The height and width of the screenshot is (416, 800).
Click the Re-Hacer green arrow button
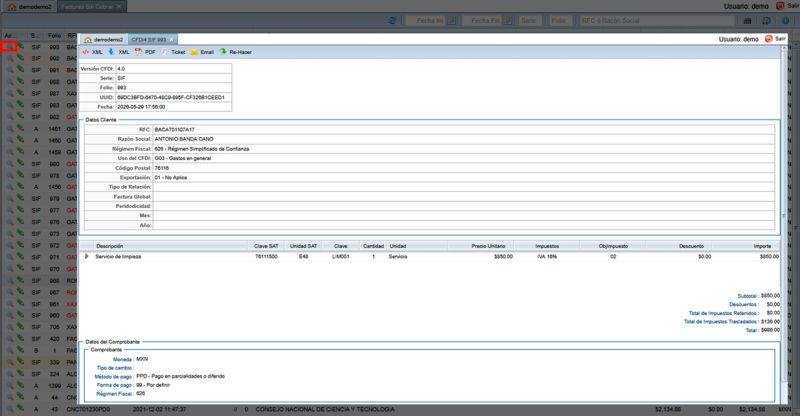236,52
